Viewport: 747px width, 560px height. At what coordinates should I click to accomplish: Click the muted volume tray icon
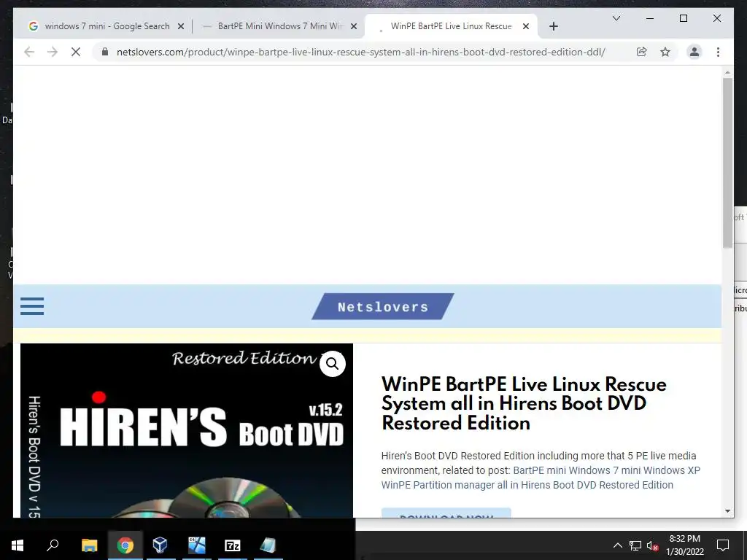[653, 545]
